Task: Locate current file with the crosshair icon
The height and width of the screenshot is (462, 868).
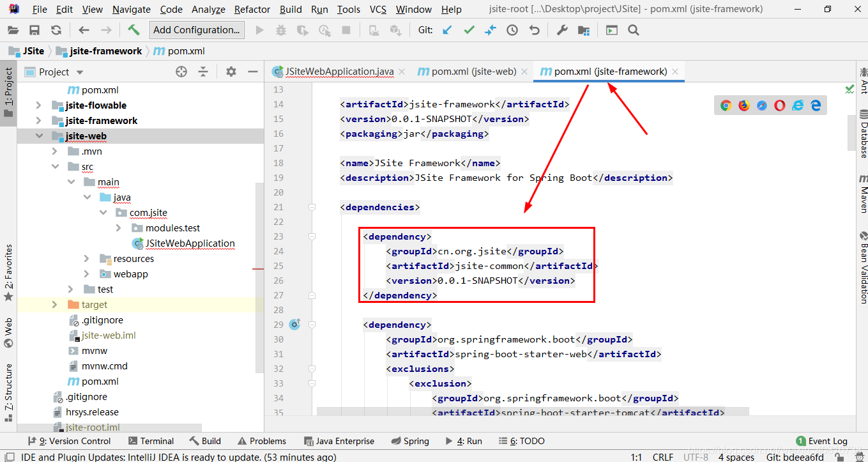Action: [x=181, y=72]
